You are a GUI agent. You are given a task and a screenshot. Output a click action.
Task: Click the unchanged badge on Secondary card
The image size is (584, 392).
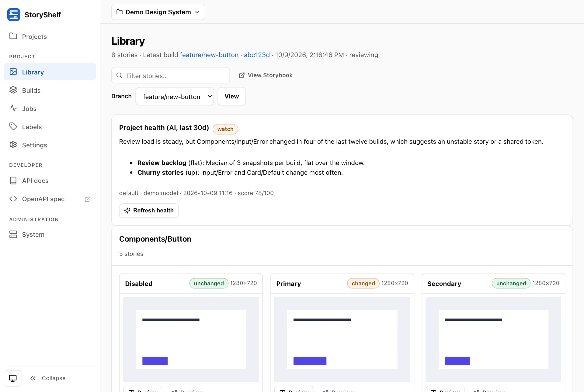(511, 284)
